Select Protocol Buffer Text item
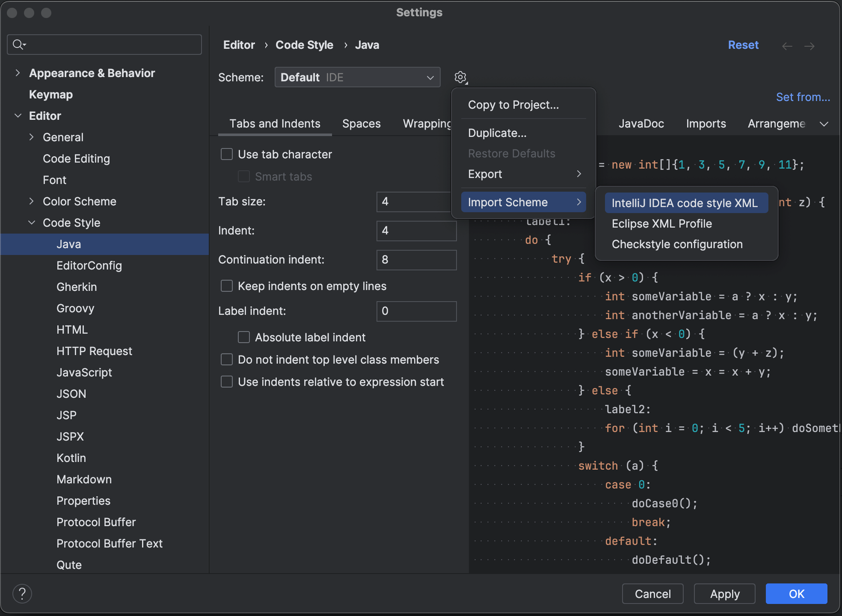Screen dimensions: 842x616 pos(109,543)
